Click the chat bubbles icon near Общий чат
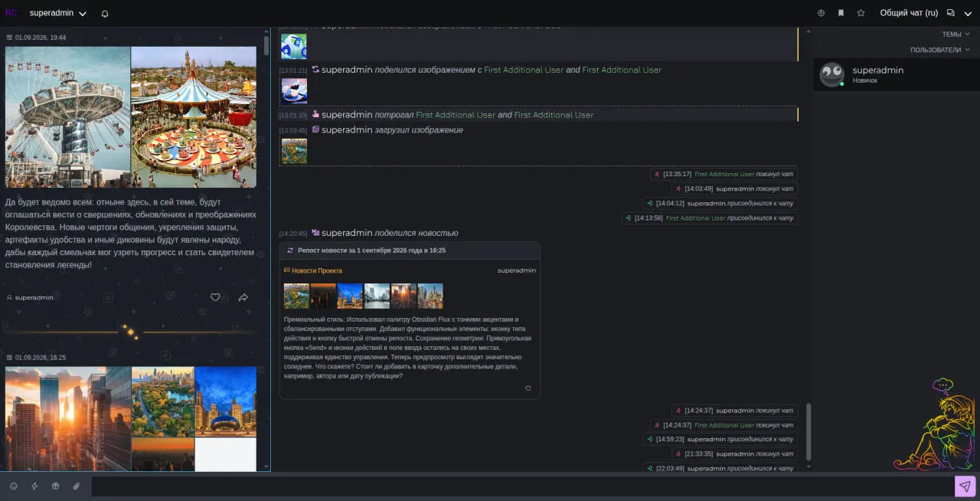 (x=951, y=13)
